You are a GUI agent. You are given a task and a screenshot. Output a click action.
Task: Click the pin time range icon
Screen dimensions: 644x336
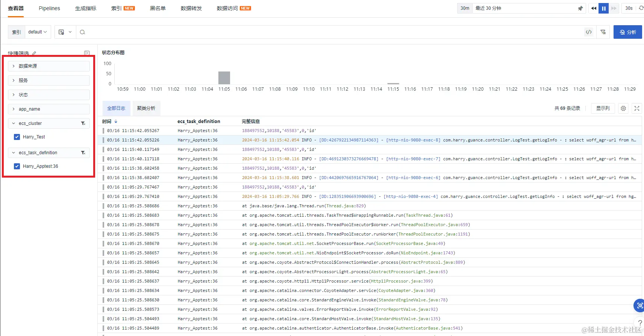(x=580, y=8)
